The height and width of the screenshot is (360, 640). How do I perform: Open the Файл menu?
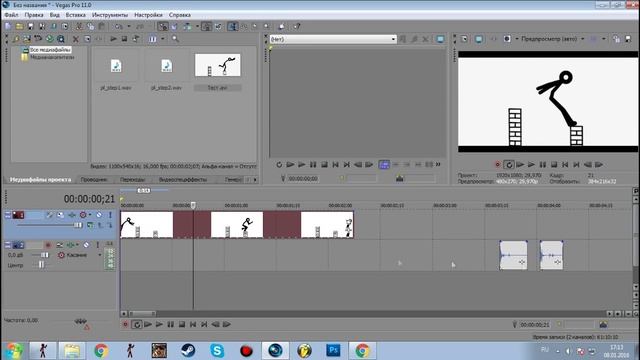[x=11, y=15]
